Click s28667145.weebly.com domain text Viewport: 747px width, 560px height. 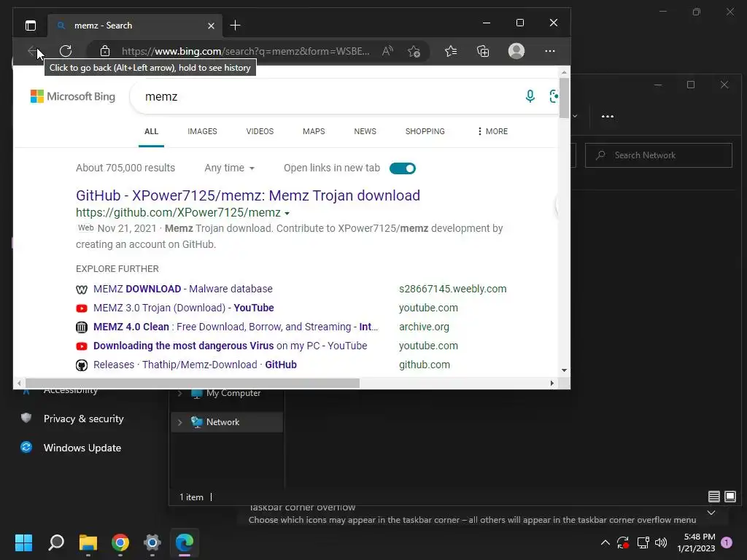coord(452,289)
